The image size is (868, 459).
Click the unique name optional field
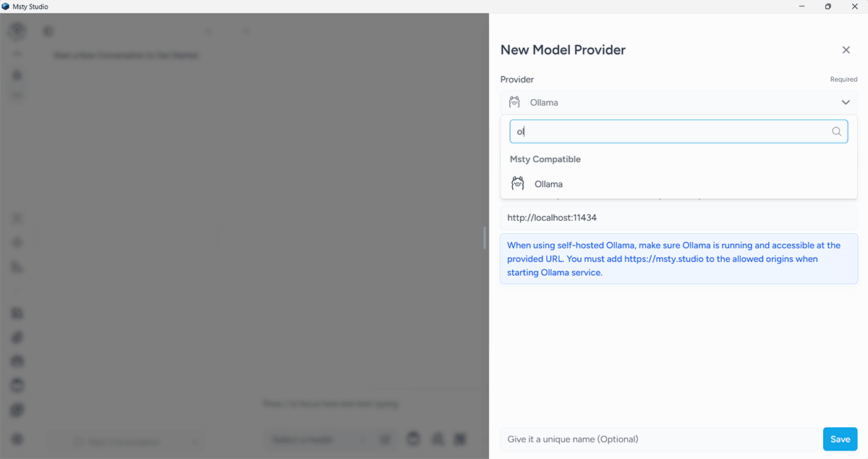click(659, 439)
